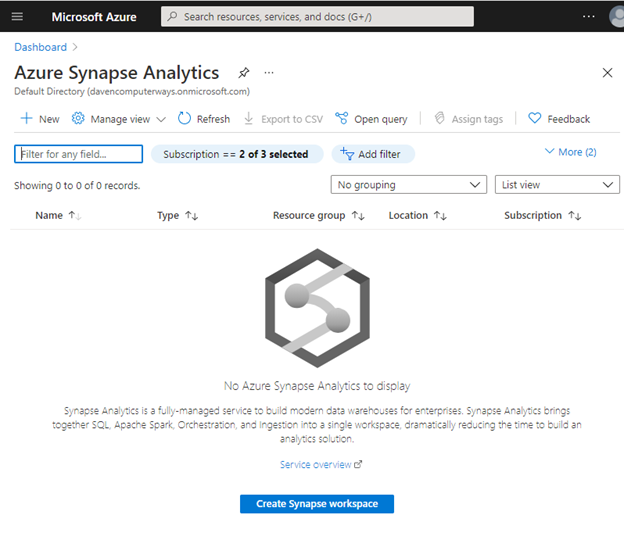
Task: Click the New plus button
Action: pos(40,119)
